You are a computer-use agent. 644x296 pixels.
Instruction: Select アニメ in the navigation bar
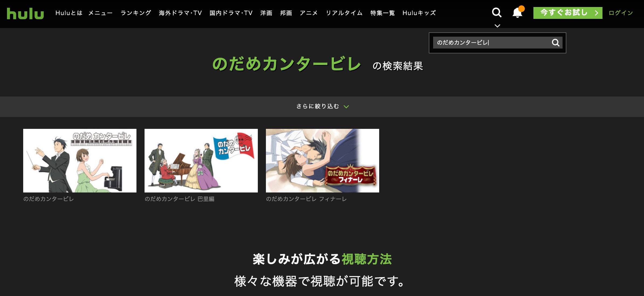pyautogui.click(x=309, y=13)
